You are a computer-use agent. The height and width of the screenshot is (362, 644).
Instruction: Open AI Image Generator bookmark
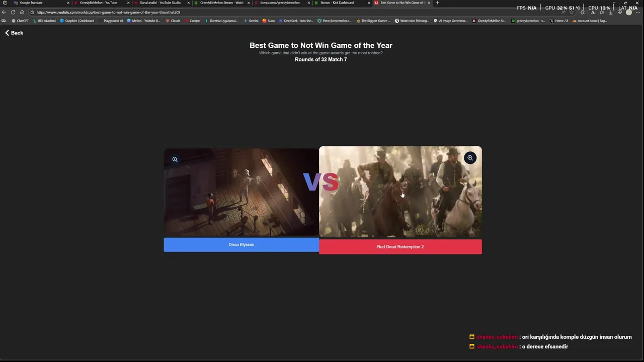[451, 21]
